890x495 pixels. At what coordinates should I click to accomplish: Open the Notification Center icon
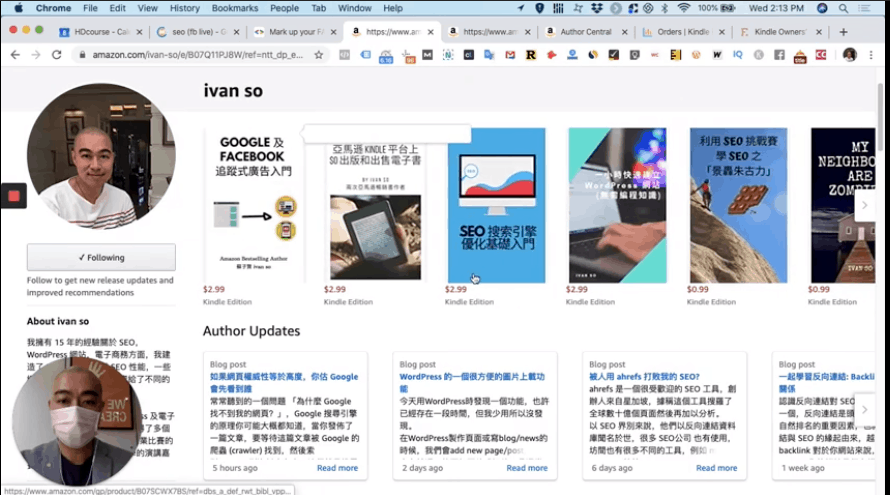pyautogui.click(x=864, y=8)
